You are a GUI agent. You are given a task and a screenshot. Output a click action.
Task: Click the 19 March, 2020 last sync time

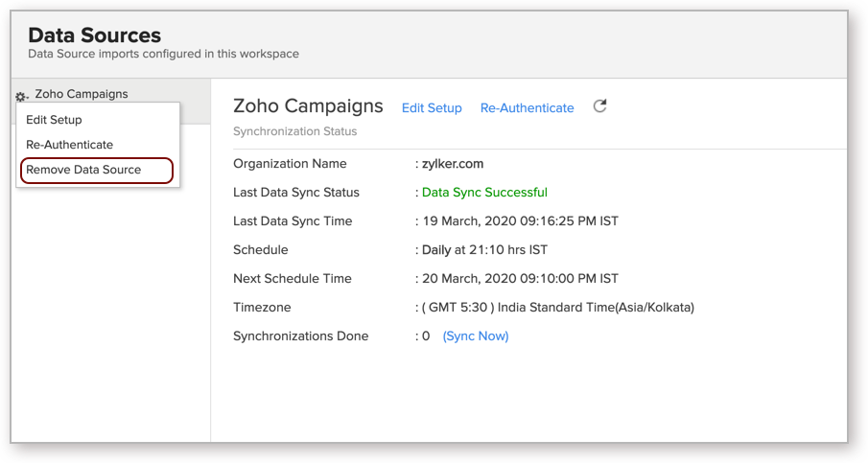click(521, 220)
